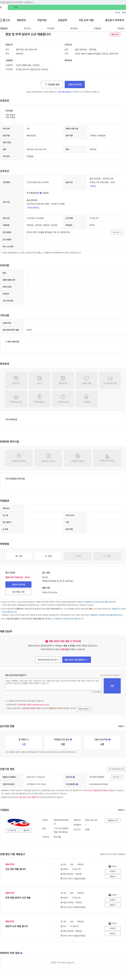Click the question textarea for recruiter
The image size is (126, 980).
coord(53,684)
